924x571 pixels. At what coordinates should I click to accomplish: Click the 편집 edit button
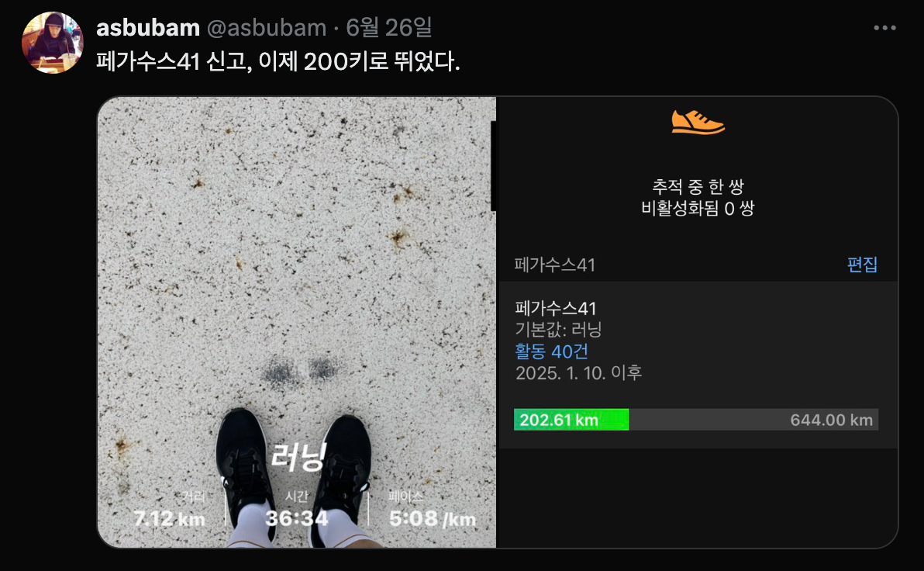click(862, 265)
